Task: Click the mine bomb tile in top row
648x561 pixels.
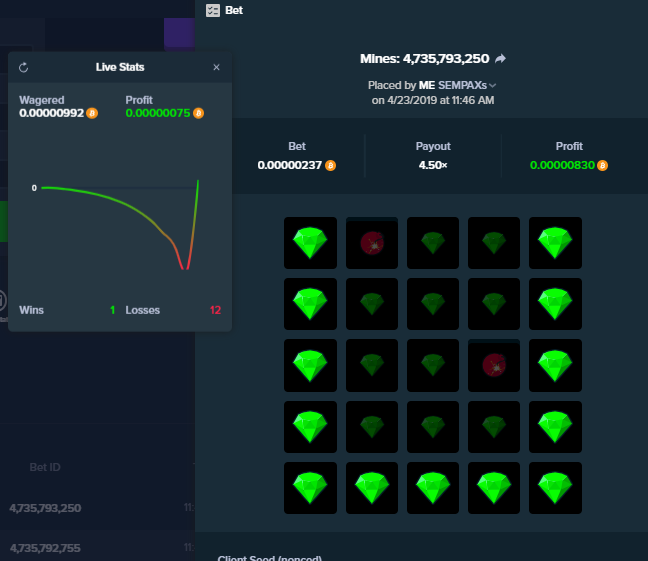Action: pyautogui.click(x=372, y=243)
